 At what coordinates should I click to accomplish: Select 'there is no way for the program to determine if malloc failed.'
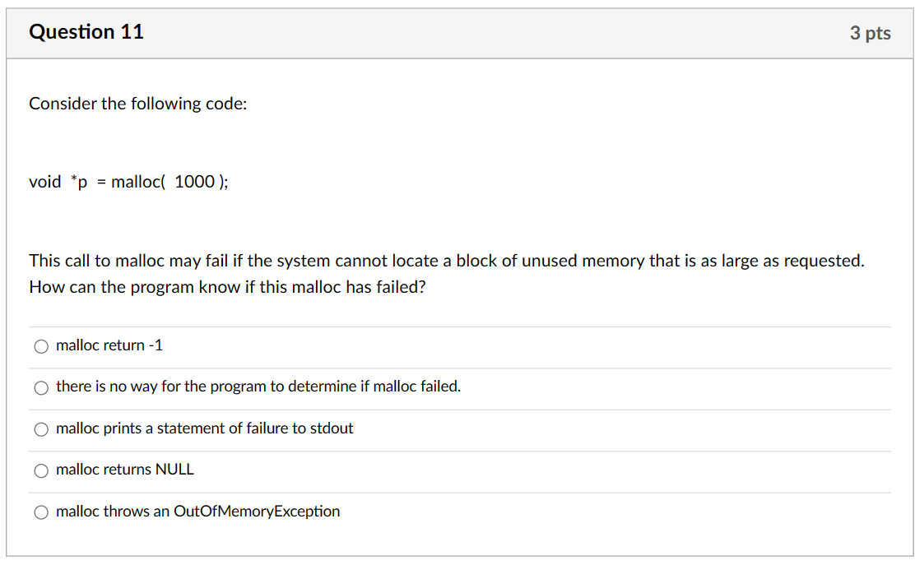[x=41, y=387]
